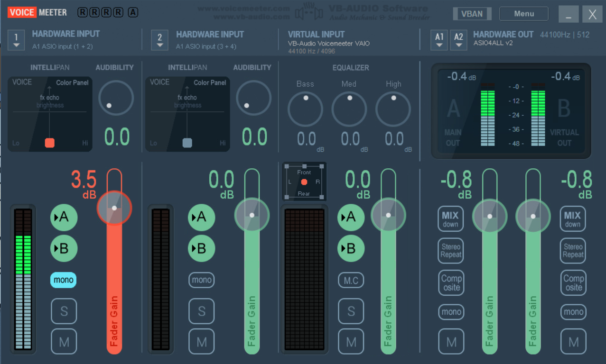Click the Fader Gain knob of Virtual Input
This screenshot has width=606, height=364.
click(x=388, y=215)
